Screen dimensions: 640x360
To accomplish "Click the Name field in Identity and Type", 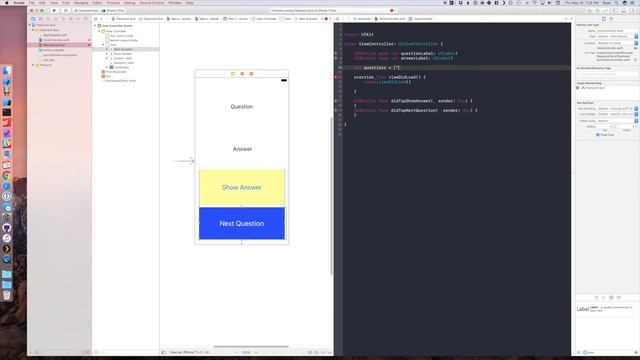I will 617,31.
